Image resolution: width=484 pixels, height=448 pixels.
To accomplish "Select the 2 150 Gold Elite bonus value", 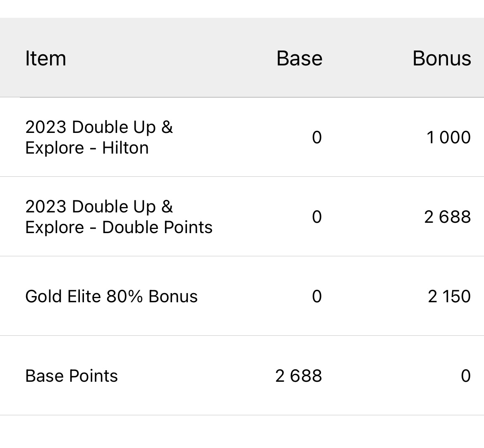I will coord(449,296).
